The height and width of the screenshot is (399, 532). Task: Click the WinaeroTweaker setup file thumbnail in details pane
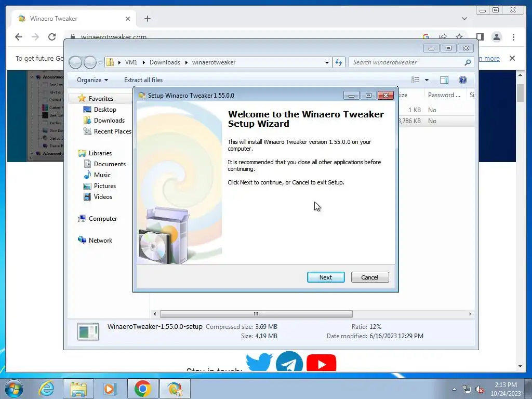coord(88,331)
